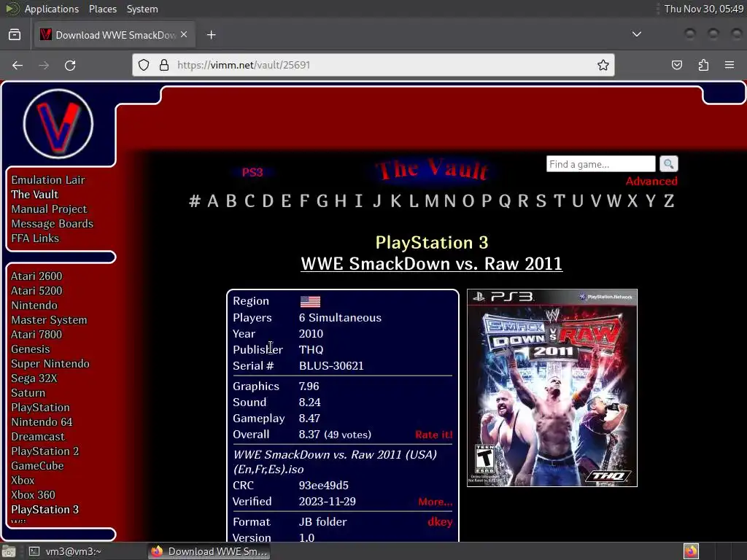Select Genesis in the system list

(x=31, y=349)
